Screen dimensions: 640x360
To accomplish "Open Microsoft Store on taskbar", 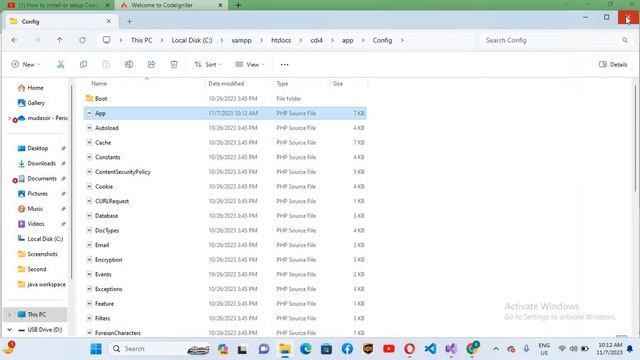I will (326, 349).
